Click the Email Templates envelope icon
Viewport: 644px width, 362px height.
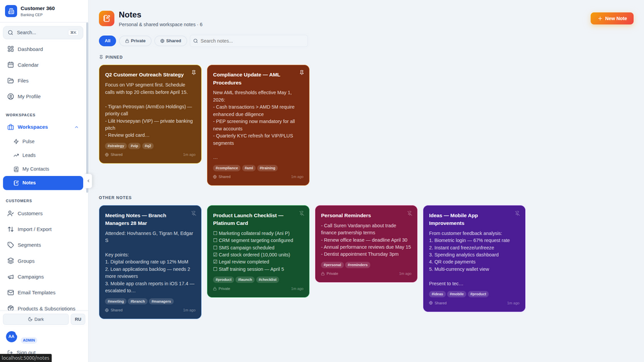point(11,293)
